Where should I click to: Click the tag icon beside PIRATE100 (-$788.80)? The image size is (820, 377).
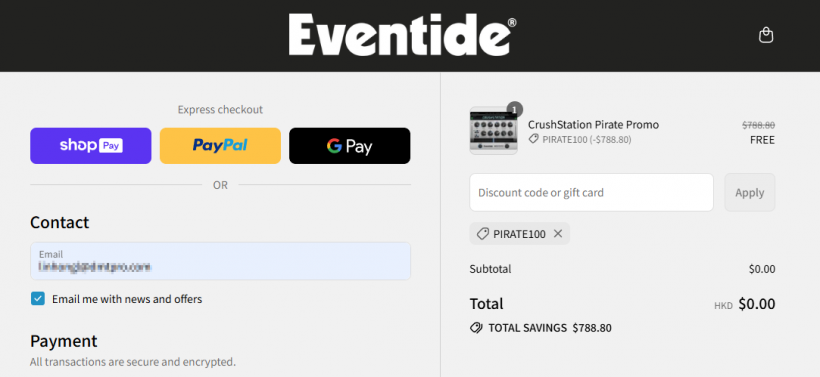coord(533,139)
